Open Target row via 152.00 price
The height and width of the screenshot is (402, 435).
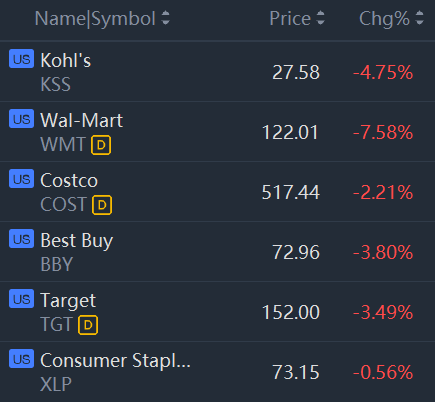click(291, 312)
